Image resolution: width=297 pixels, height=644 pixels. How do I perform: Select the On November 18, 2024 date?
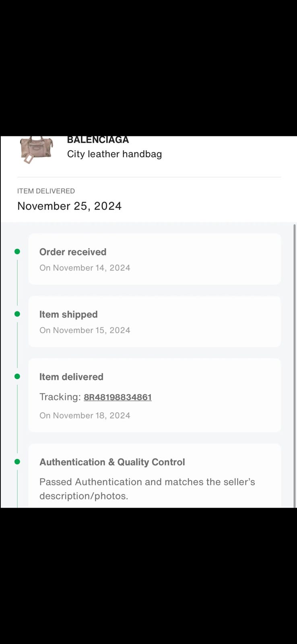coord(85,416)
